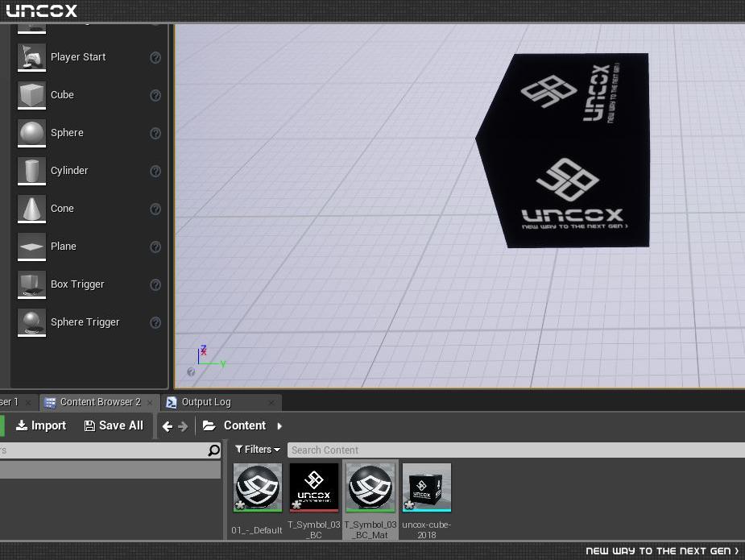Select the Sphere primitive icon
The width and height of the screenshot is (745, 560).
point(31,133)
